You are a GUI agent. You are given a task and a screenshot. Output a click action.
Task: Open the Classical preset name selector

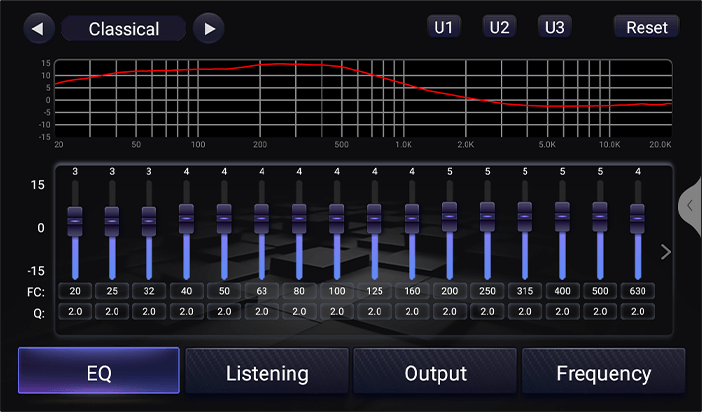tap(124, 29)
